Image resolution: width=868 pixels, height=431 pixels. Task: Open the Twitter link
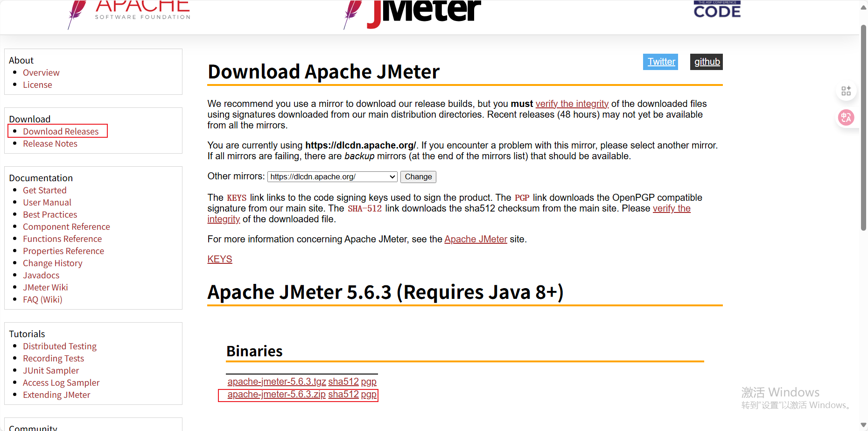point(661,62)
